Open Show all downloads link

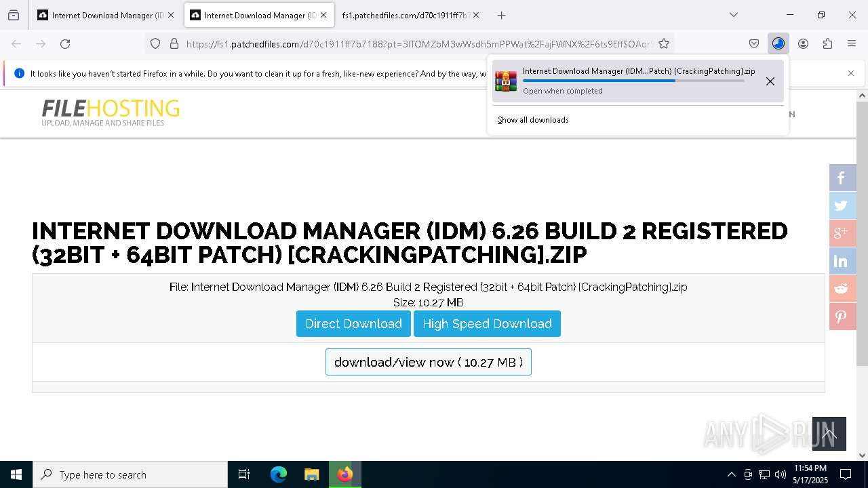click(533, 120)
